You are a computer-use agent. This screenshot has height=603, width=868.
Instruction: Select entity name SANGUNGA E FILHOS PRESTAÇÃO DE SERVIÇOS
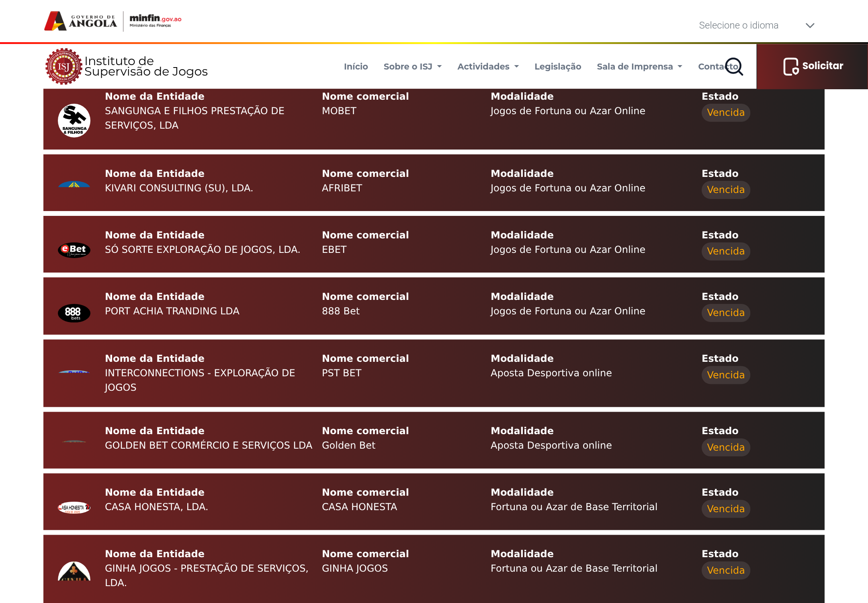[194, 118]
